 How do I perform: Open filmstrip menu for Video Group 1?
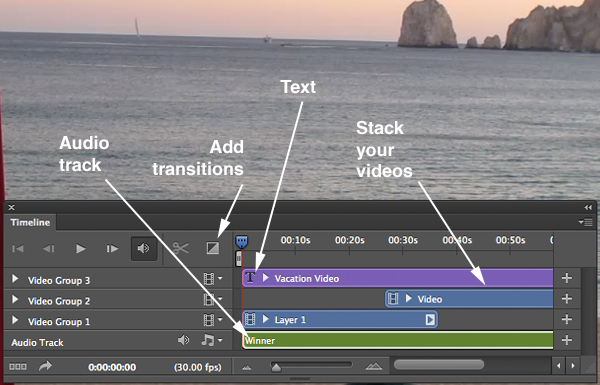(213, 320)
